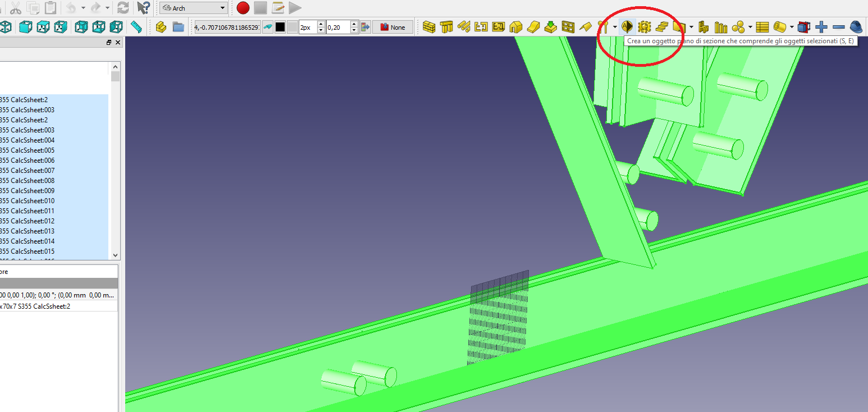Image resolution: width=868 pixels, height=412 pixels.
Task: Select the Site terrain slope tool
Action: coord(533,26)
